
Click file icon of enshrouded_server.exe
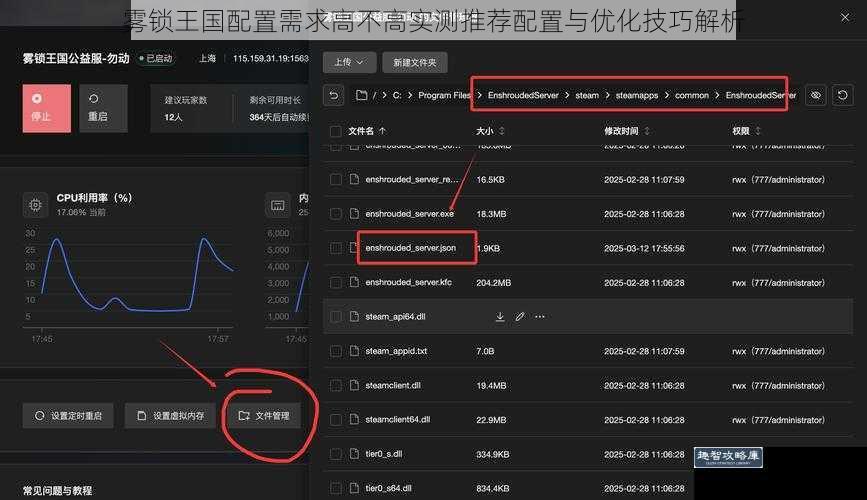click(x=354, y=213)
